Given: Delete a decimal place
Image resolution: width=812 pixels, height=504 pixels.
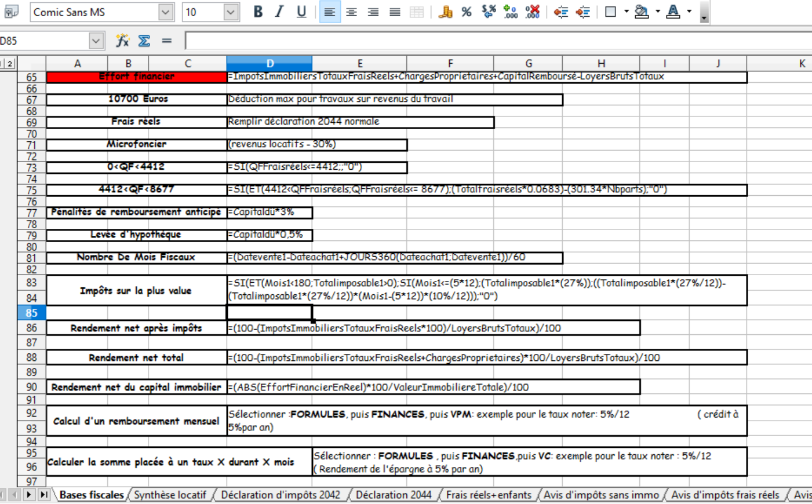Looking at the screenshot, I should [533, 12].
